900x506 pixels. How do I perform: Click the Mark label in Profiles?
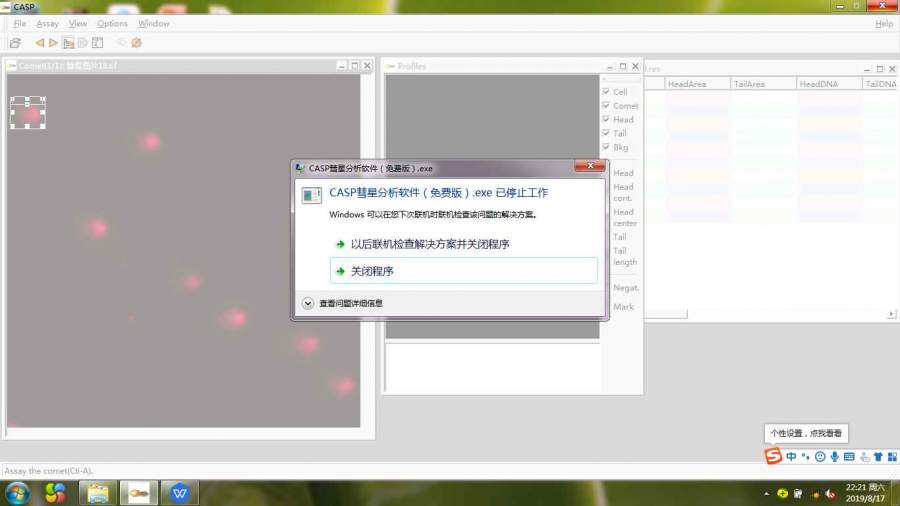coord(623,306)
